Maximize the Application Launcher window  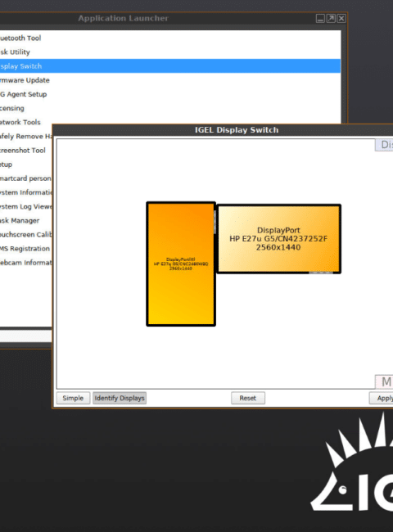click(x=331, y=18)
